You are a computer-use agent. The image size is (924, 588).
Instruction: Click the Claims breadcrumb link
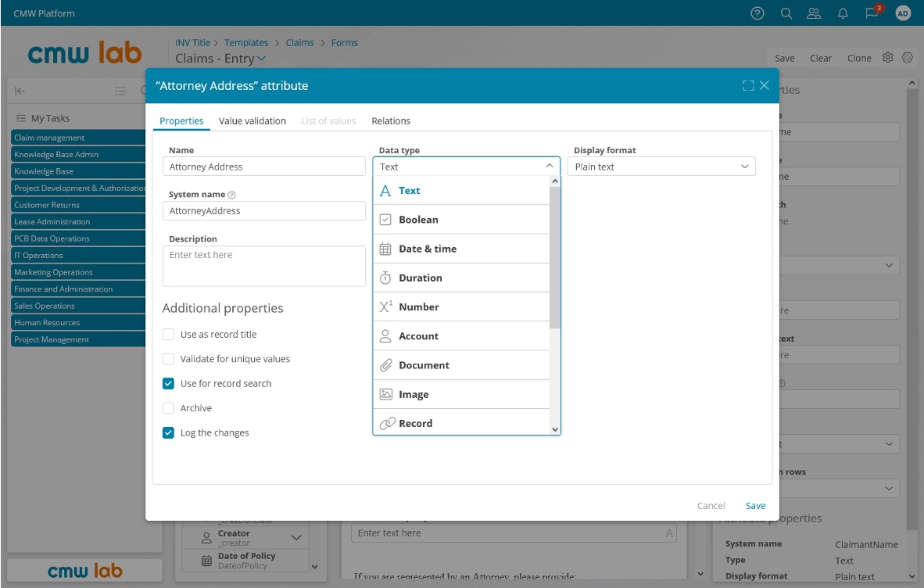click(300, 42)
